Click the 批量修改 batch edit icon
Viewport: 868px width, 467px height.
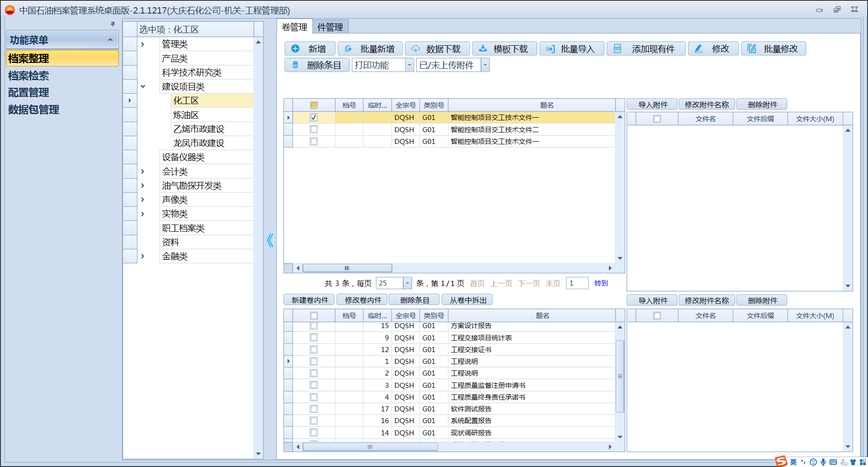pyautogui.click(x=752, y=48)
